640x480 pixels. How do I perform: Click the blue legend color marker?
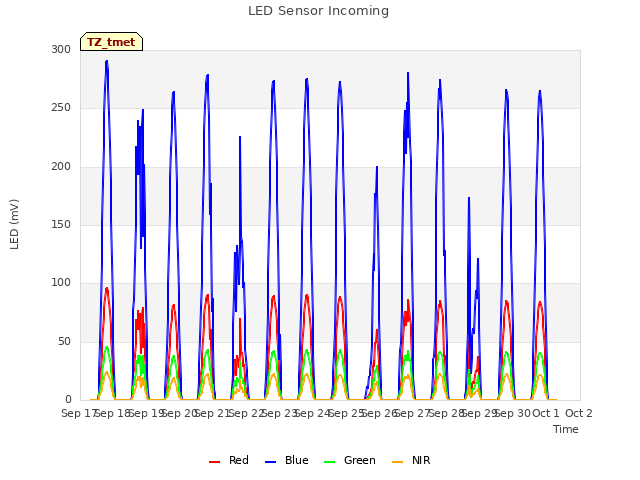pyautogui.click(x=270, y=462)
